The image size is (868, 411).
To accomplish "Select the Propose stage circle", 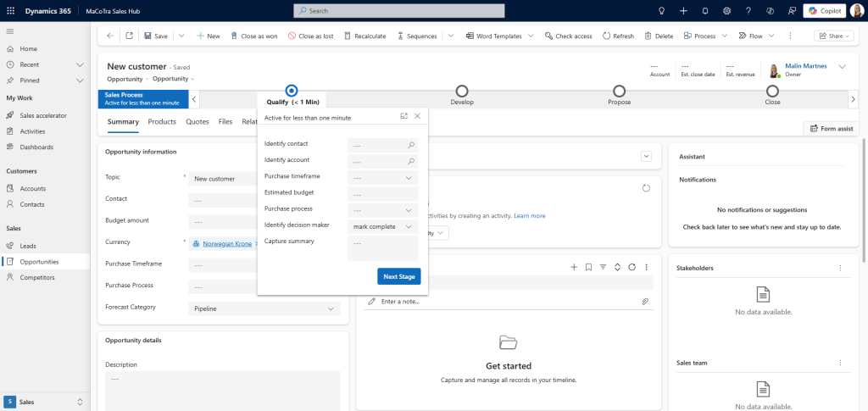I will tap(619, 91).
